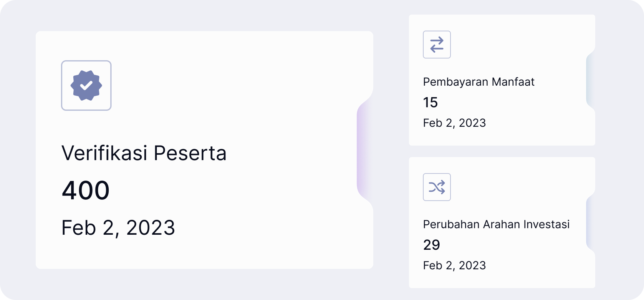The width and height of the screenshot is (644, 300).
Task: Click the side notch on Pembayaran Manfaat card
Action: click(590, 80)
